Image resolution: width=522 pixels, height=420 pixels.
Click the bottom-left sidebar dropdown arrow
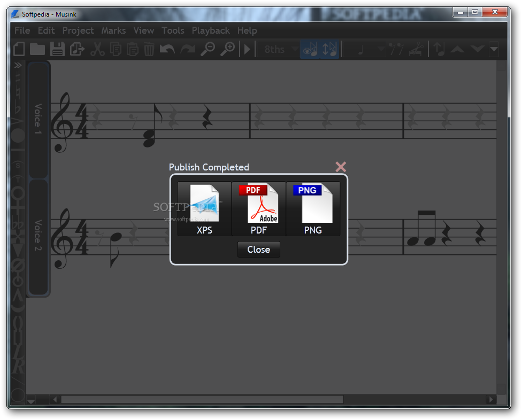pos(31,401)
